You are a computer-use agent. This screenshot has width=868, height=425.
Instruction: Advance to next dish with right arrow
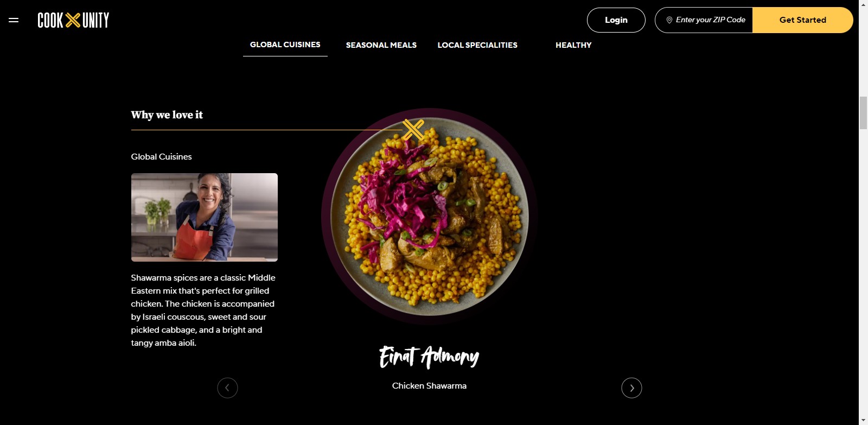click(631, 388)
